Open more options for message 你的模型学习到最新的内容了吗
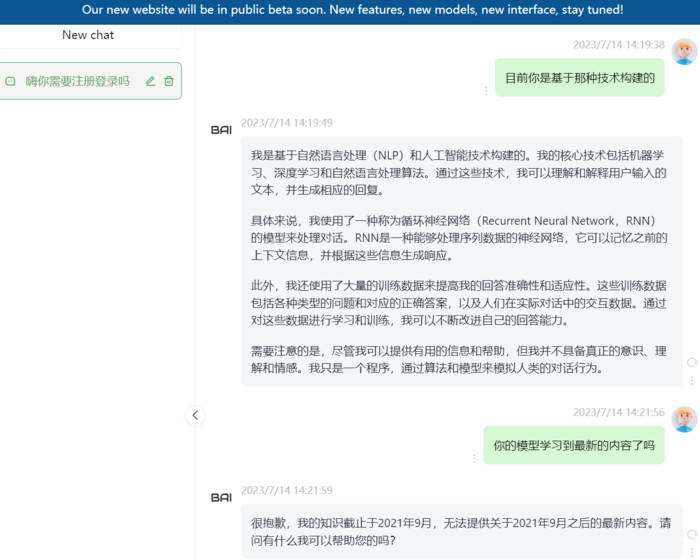 click(474, 459)
